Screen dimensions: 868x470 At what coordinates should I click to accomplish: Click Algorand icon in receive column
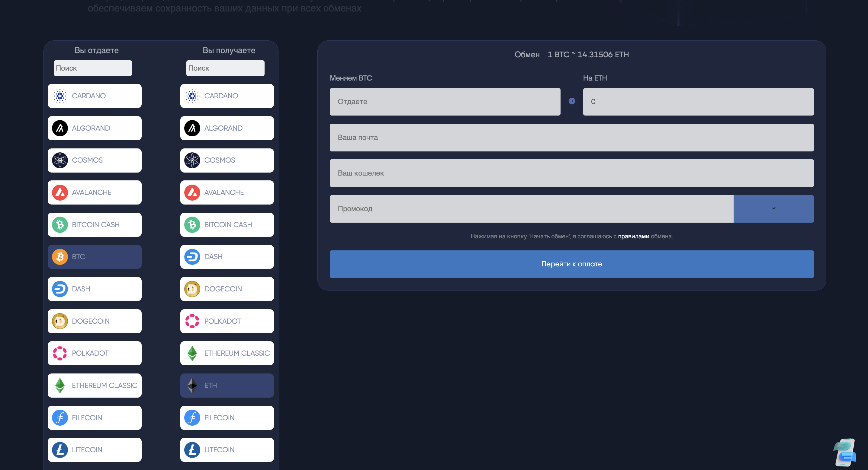(192, 128)
